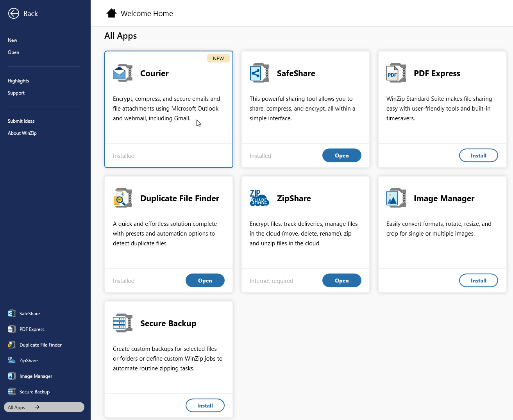Click Secure Backup icon in the sidebar
This screenshot has height=420, width=513.
coord(12,391)
